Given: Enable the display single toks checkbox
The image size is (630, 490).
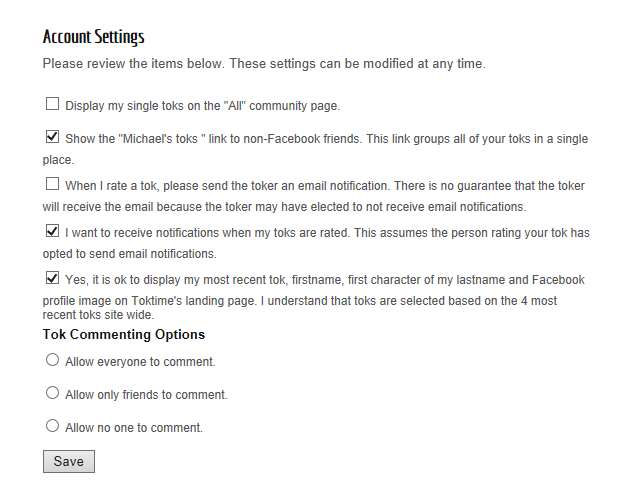Looking at the screenshot, I should (52, 104).
